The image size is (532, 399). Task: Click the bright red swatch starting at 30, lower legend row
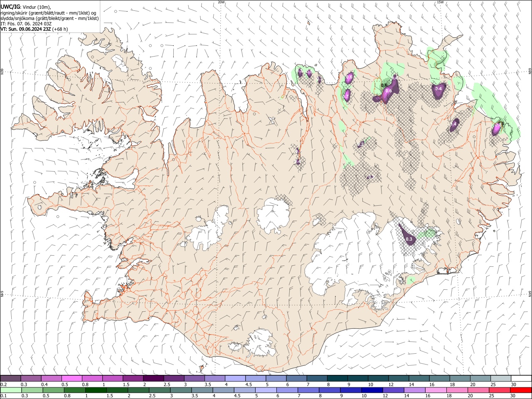point(521,390)
